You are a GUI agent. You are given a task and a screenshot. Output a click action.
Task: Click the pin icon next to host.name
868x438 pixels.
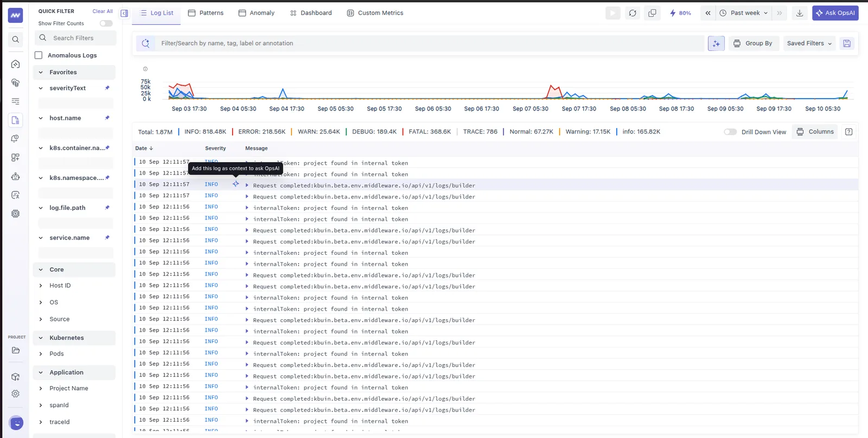107,118
